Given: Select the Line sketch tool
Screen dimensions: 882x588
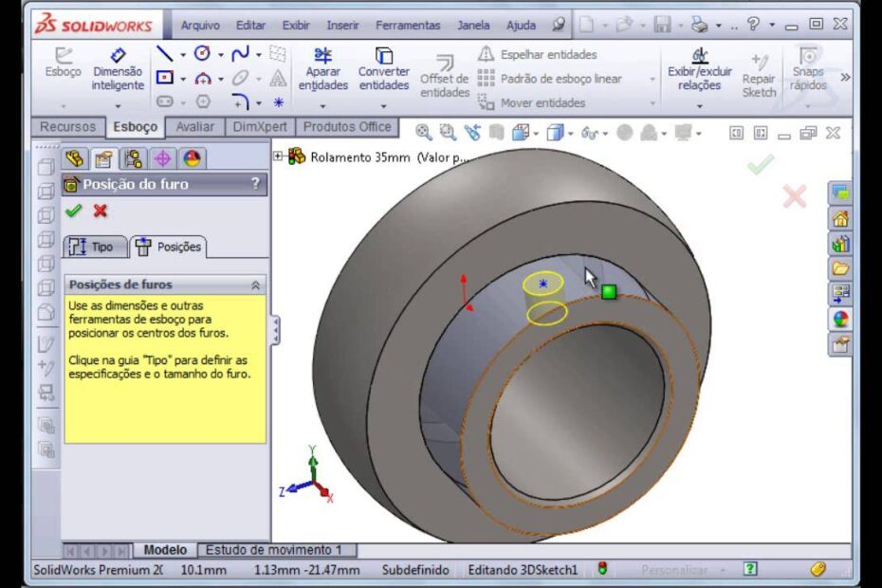Looking at the screenshot, I should [164, 54].
